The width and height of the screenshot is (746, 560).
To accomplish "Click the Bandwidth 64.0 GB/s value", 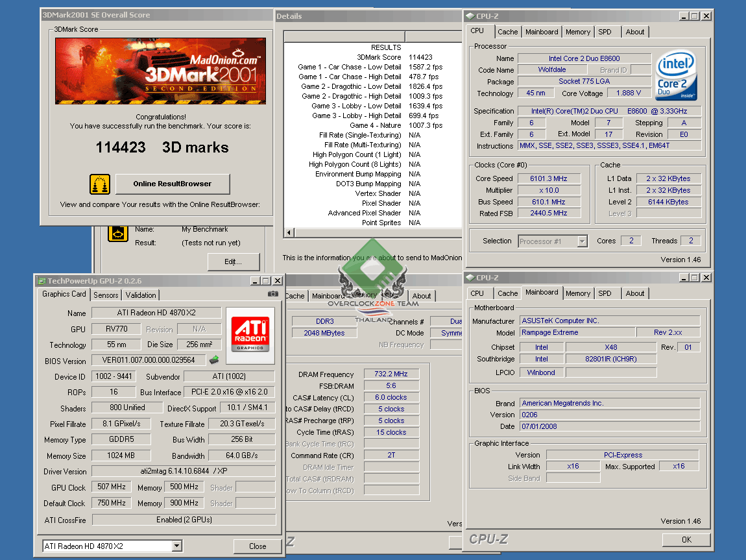I will [x=242, y=456].
